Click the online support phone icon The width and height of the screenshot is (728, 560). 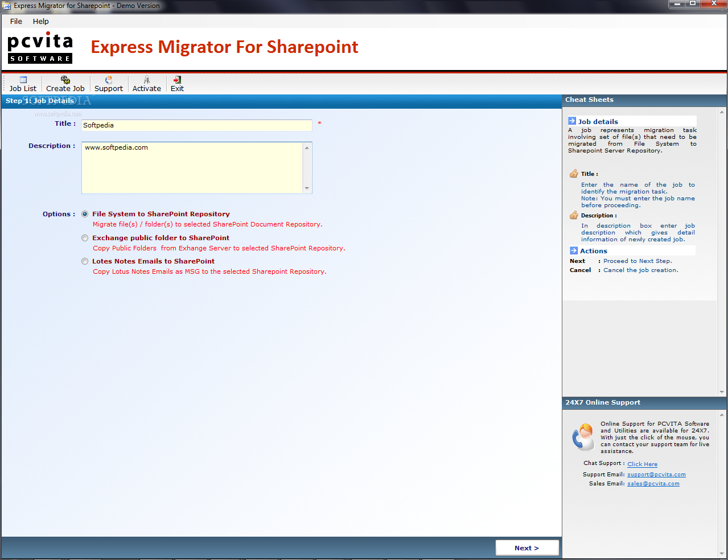tap(583, 437)
